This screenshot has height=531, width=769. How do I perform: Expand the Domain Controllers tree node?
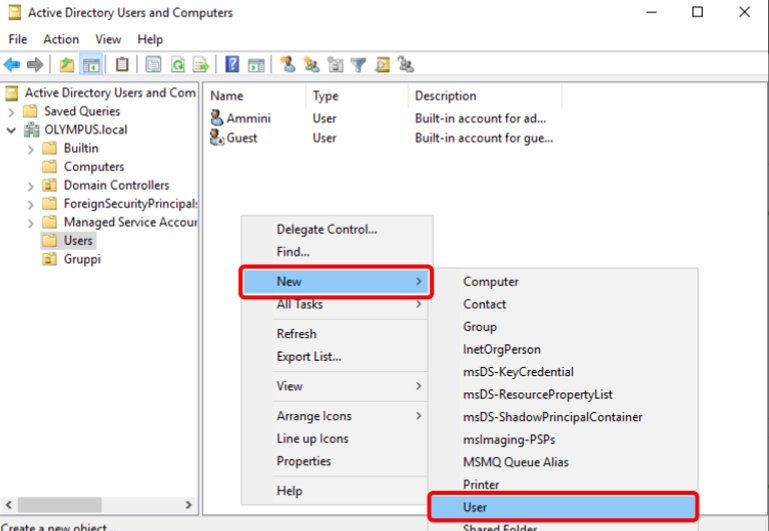[30, 185]
